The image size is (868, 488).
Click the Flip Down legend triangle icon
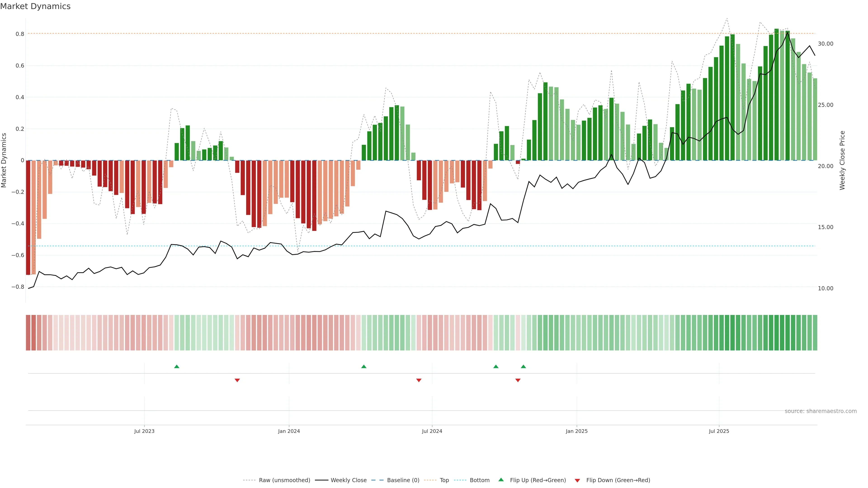point(577,481)
